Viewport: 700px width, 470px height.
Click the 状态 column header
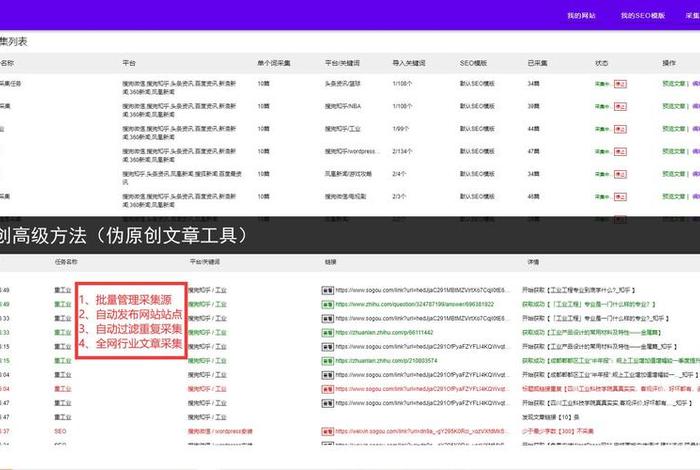click(x=601, y=63)
